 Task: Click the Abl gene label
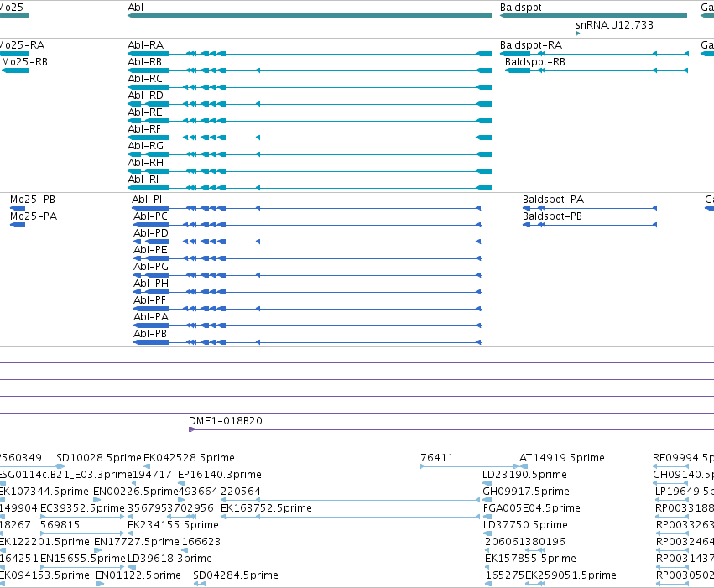coord(136,8)
